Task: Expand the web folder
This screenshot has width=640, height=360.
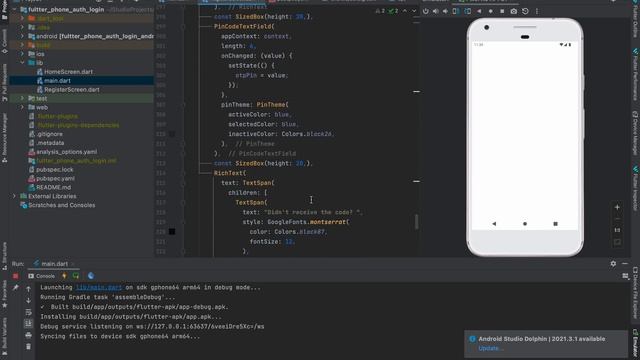Action: pyautogui.click(x=22, y=107)
